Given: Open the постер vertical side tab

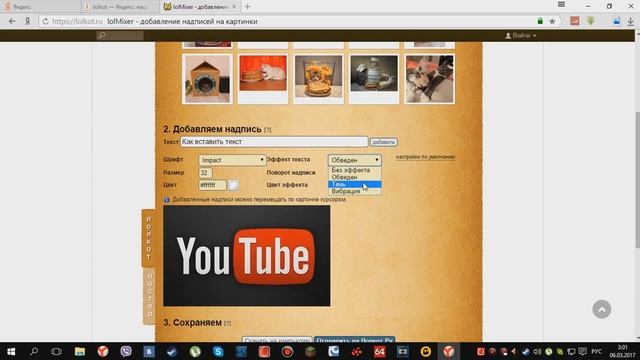Looking at the screenshot, I should tap(149, 296).
